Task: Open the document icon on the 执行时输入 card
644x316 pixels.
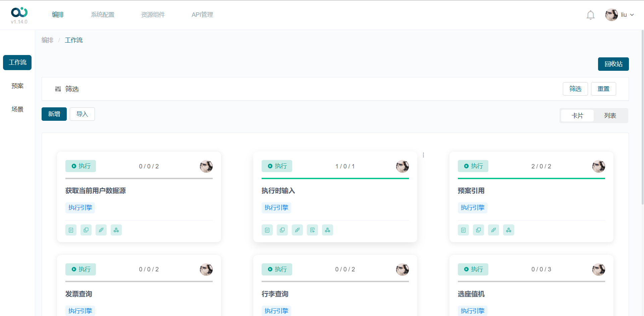Action: [267, 230]
